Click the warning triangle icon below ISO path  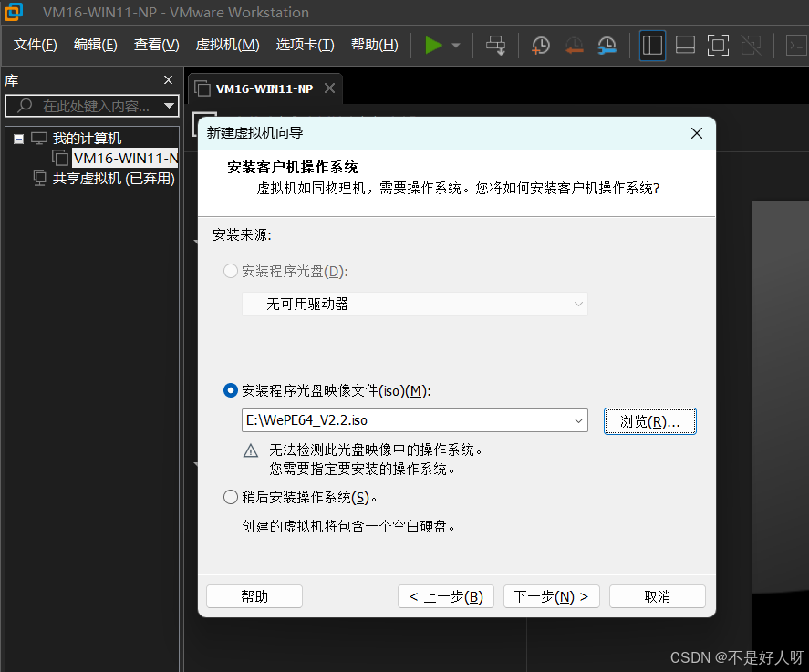(x=251, y=450)
